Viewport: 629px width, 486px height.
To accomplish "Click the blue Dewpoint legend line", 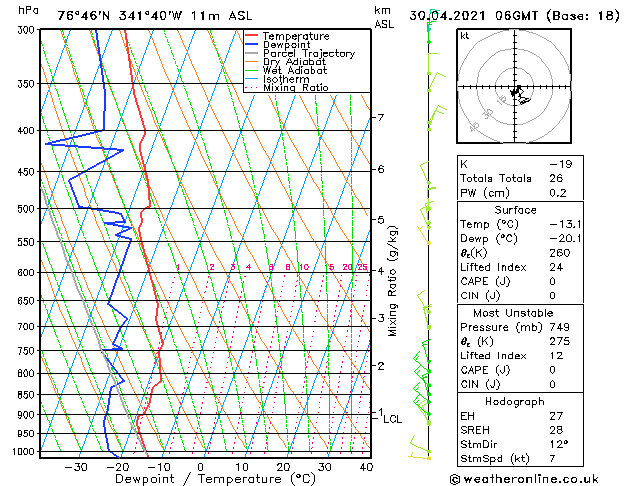I will click(x=251, y=44).
